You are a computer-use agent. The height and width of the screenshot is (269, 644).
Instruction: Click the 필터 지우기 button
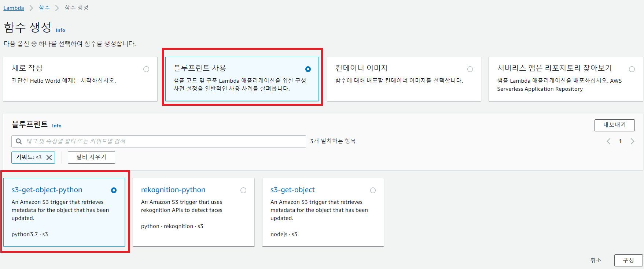[x=91, y=157]
